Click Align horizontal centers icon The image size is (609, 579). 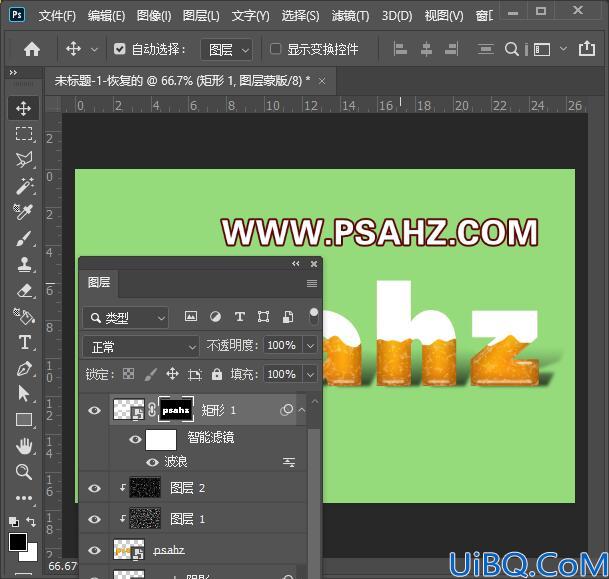coord(426,49)
